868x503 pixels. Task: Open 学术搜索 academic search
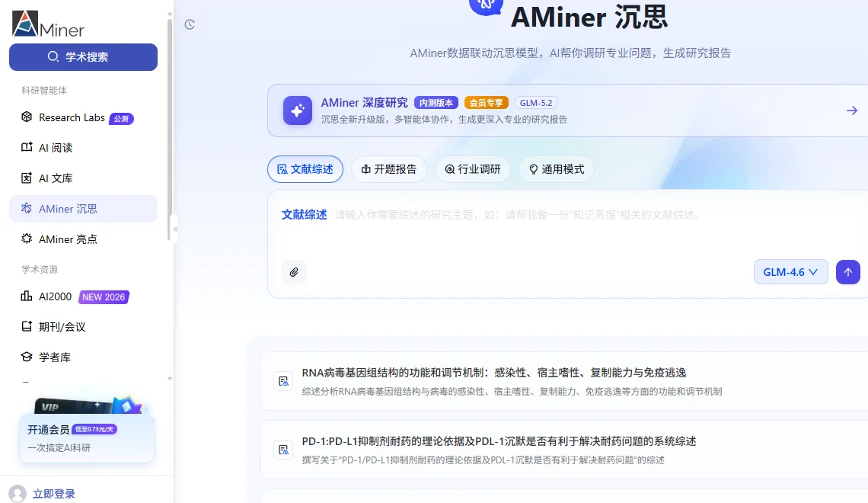click(x=83, y=57)
